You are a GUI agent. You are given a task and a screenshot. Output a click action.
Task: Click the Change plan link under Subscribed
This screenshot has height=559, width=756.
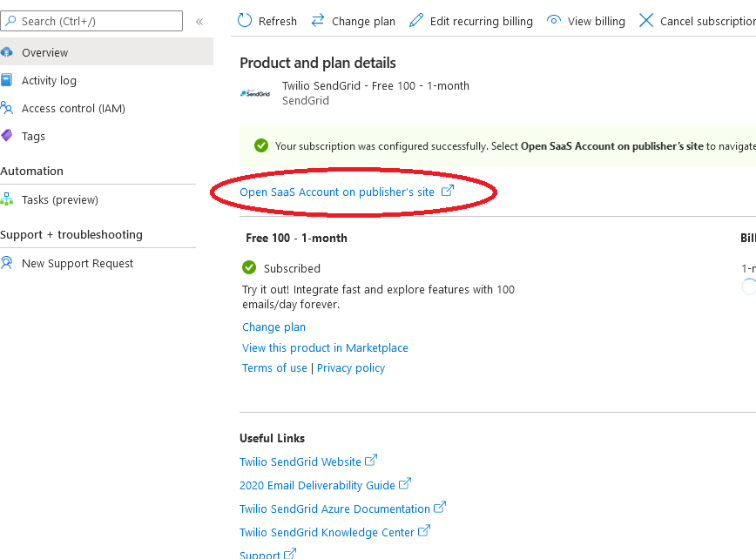click(273, 327)
